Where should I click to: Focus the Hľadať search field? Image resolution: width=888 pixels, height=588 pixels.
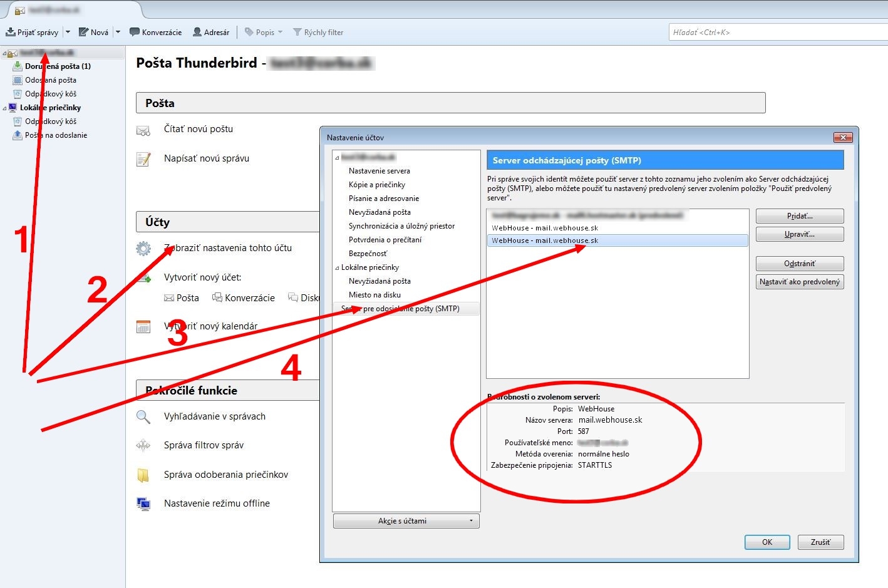point(778,32)
